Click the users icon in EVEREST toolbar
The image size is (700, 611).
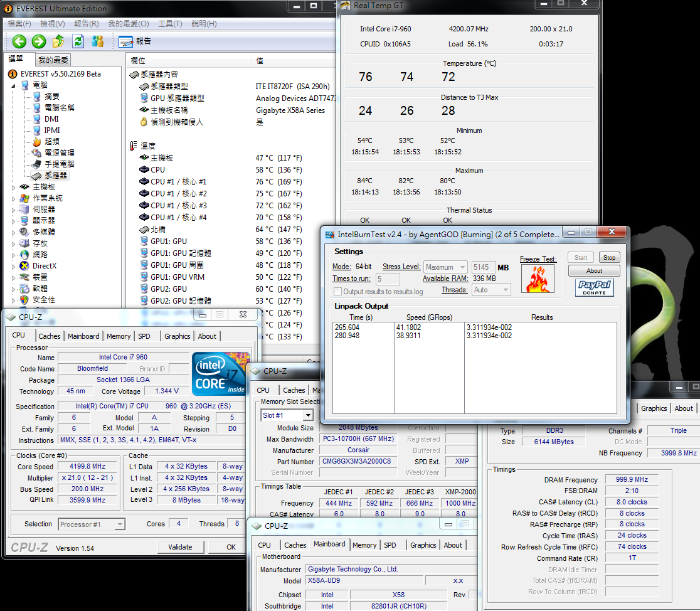pos(97,41)
